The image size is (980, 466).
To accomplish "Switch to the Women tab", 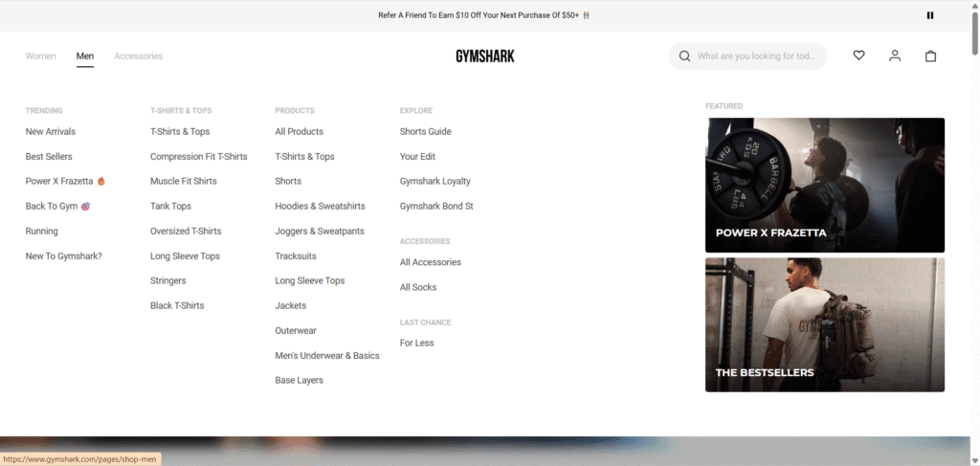I will 40,56.
